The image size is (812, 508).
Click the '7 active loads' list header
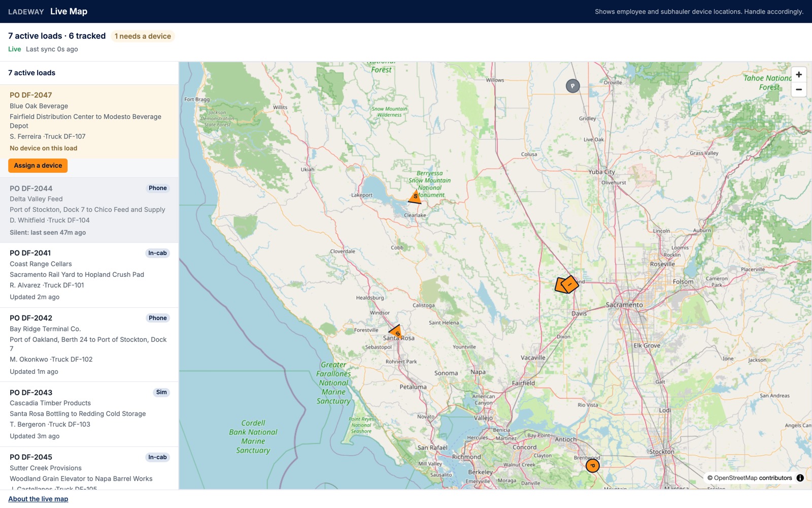(32, 73)
